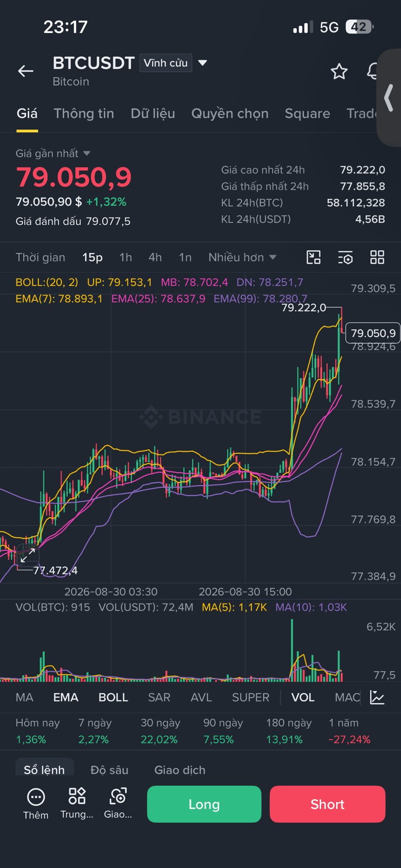Image resolution: width=401 pixels, height=868 pixels.
Task: Open the indicator chart-line icon
Action: point(377,697)
